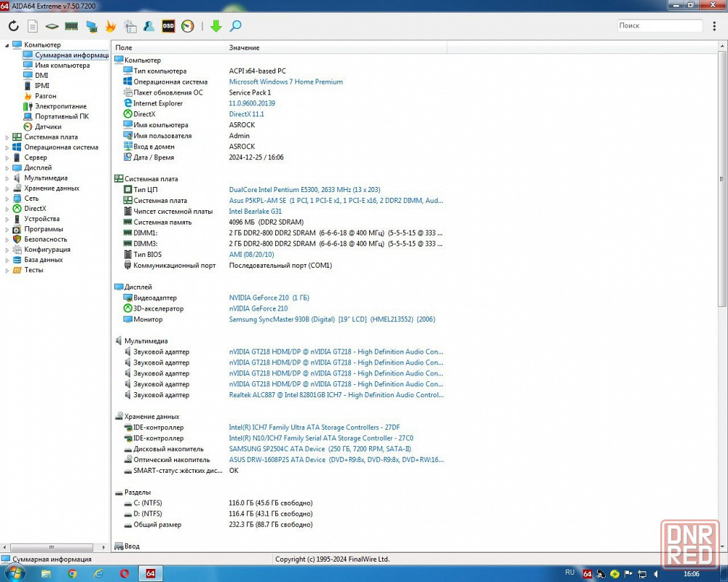The width and height of the screenshot is (728, 582).
Task: Click the green download arrow icon
Action: tap(216, 26)
